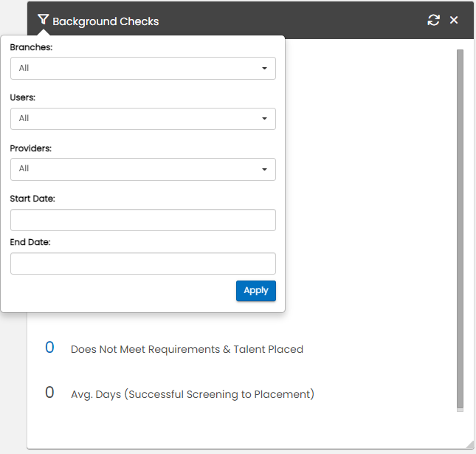Viewport: 476px width, 454px height.
Task: Click the Background Checks title
Action: pyautogui.click(x=106, y=21)
